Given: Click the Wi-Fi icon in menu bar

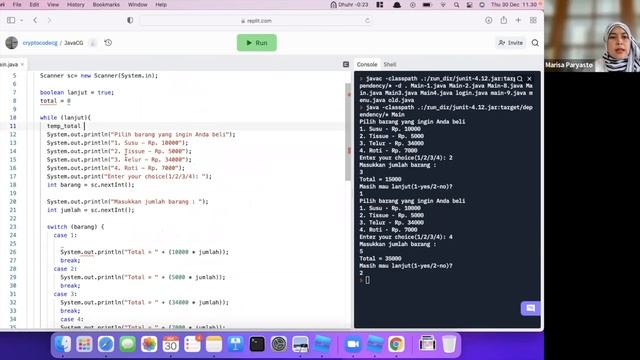Looking at the screenshot, I should [x=443, y=4].
